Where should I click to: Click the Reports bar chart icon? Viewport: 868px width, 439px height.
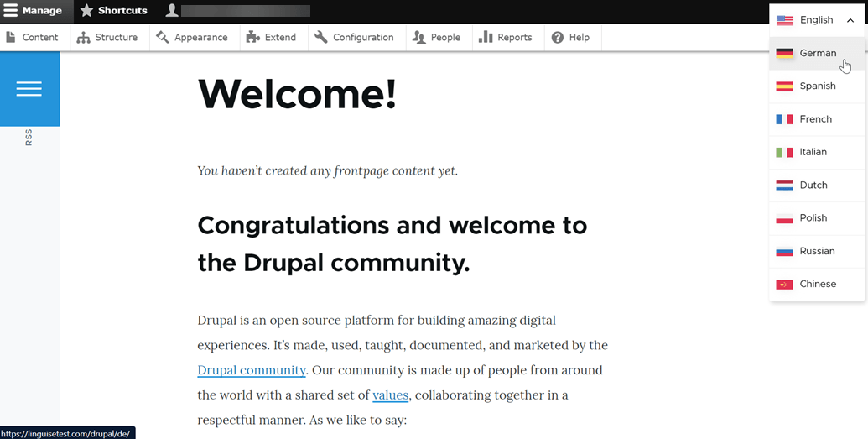(x=486, y=37)
